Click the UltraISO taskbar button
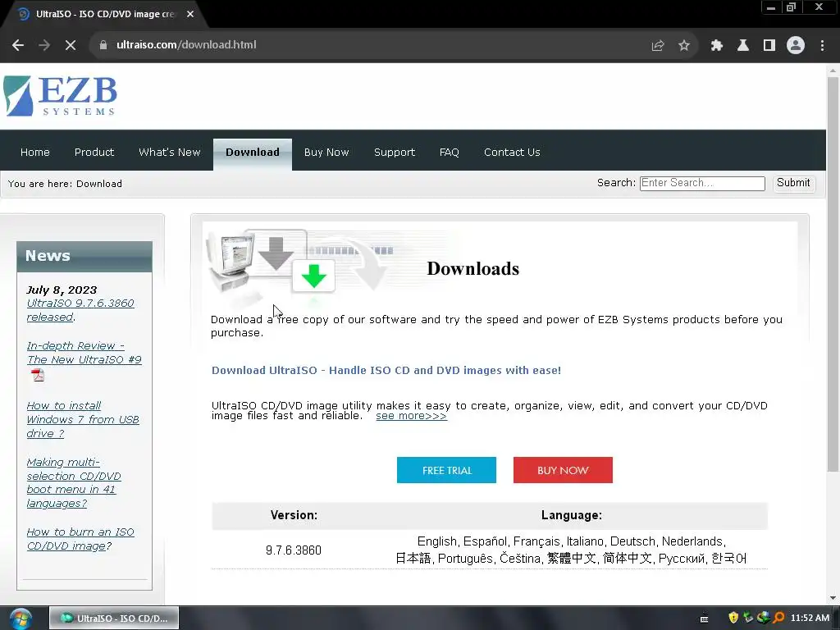Viewport: 840px width, 630px height. point(114,619)
